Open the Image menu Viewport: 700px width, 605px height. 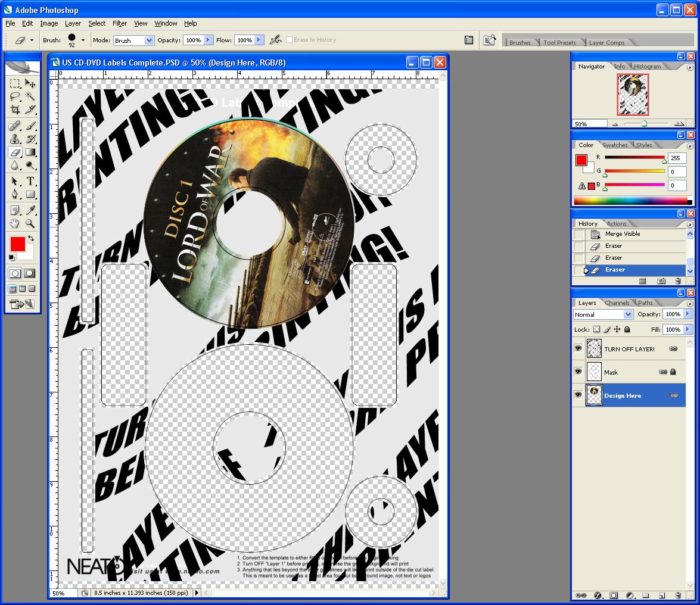[x=49, y=23]
